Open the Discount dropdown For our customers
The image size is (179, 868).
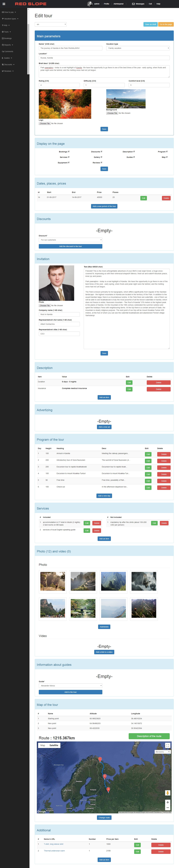pos(70,240)
